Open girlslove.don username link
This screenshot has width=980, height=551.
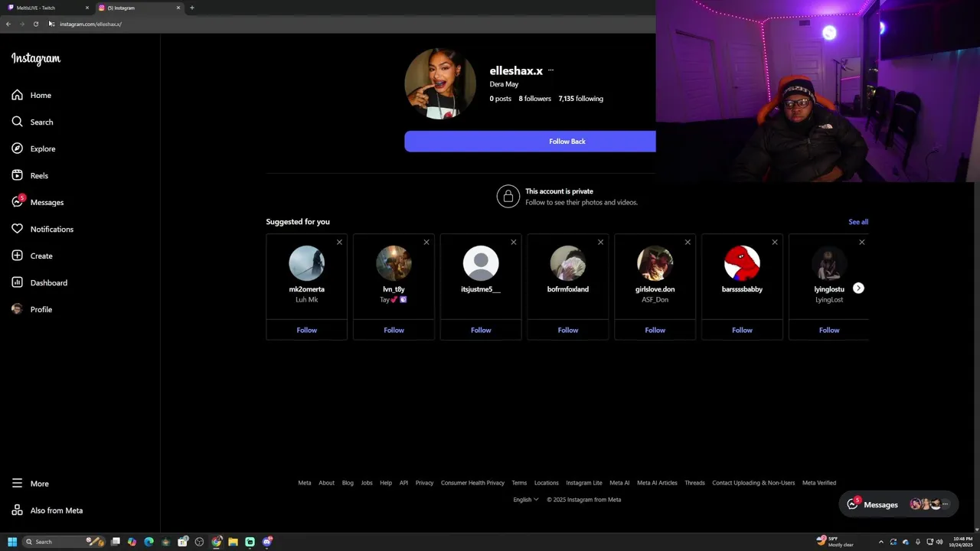point(655,289)
